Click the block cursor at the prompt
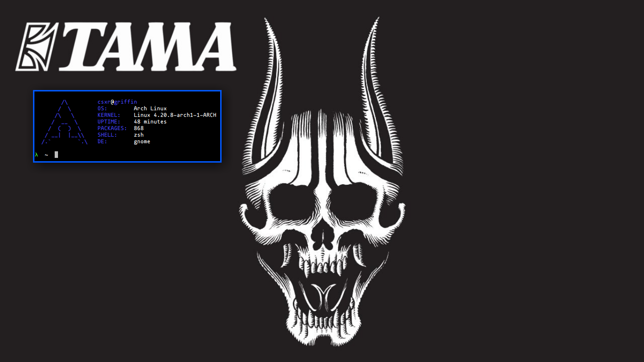 point(56,155)
